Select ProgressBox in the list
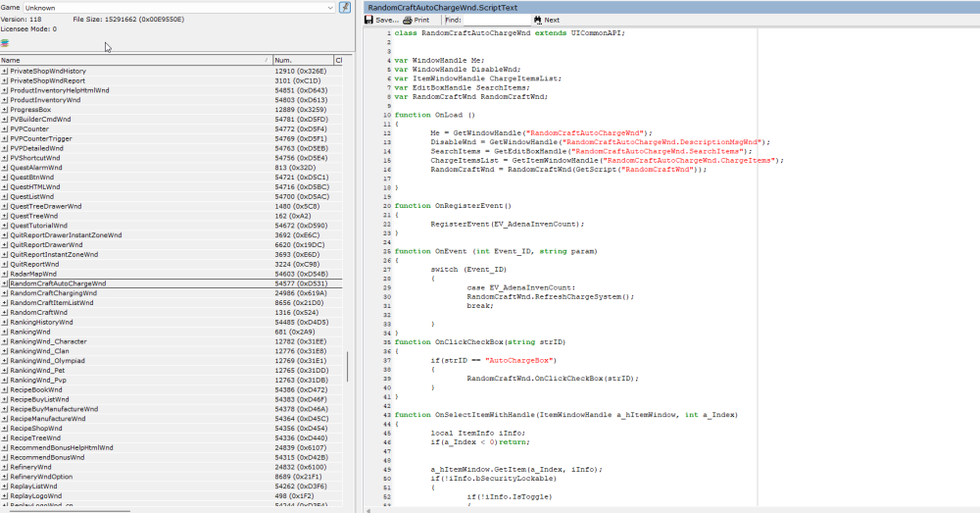The width and height of the screenshot is (980, 513). click(32, 109)
